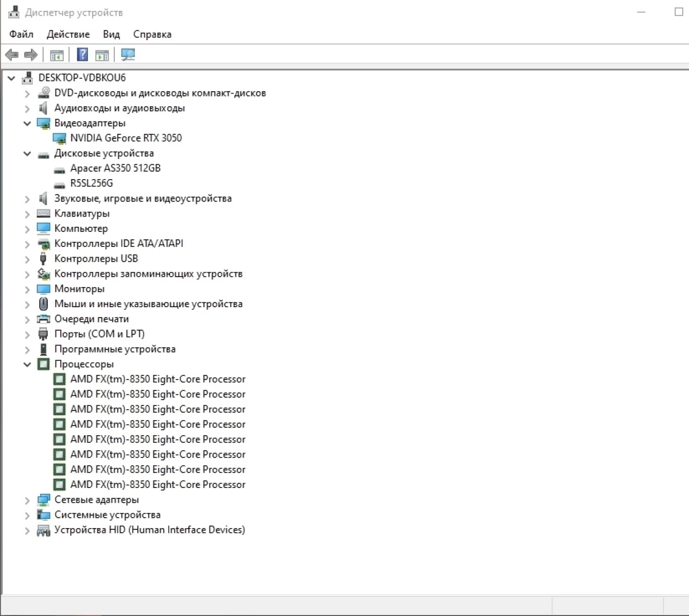The height and width of the screenshot is (616, 689).
Task: Select the DESKTOP-VDBKOU6 computer name
Action: pos(82,78)
